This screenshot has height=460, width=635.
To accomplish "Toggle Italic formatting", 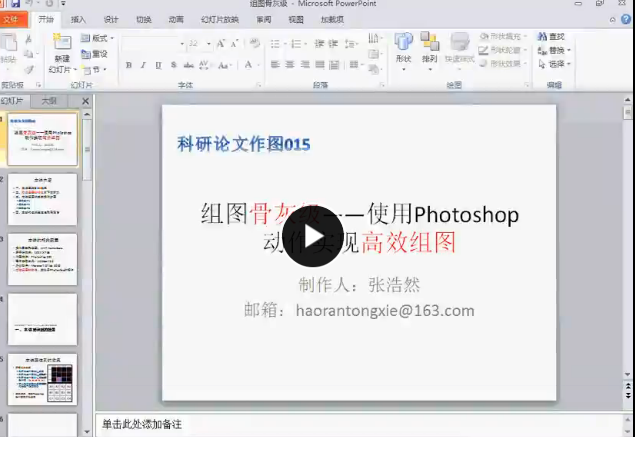I will click(143, 65).
